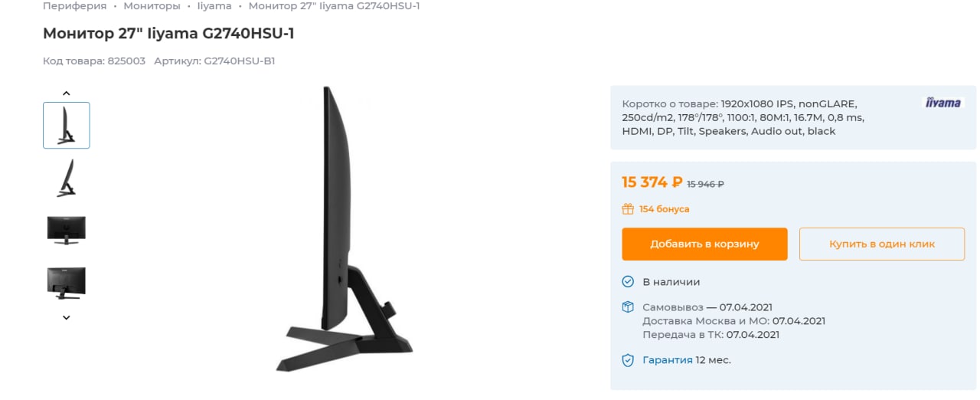980x400 pixels.
Task: Click the Купить в один клик button
Action: coord(882,244)
